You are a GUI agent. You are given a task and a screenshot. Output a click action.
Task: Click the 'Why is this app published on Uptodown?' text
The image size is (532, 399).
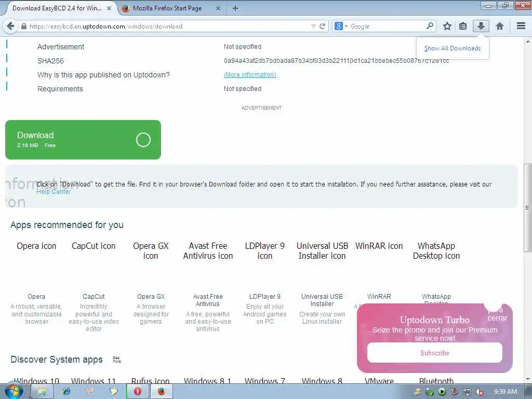point(103,75)
